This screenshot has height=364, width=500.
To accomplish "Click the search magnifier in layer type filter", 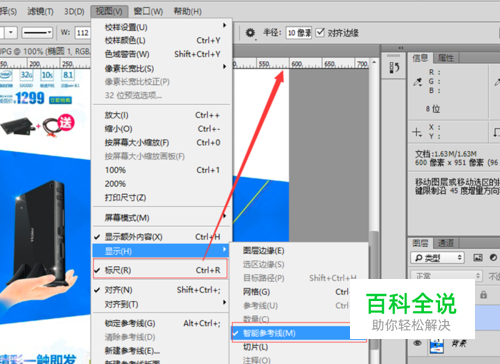I will coord(419,258).
